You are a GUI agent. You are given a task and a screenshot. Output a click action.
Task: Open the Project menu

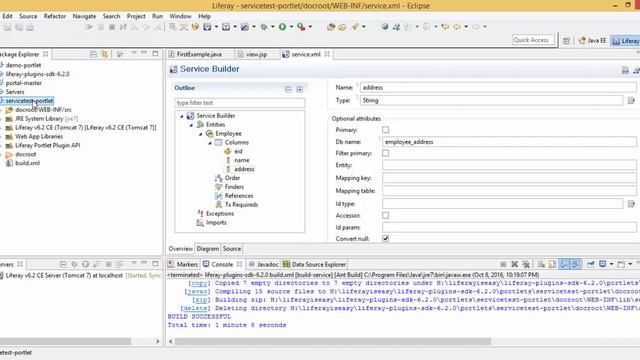(x=136, y=16)
